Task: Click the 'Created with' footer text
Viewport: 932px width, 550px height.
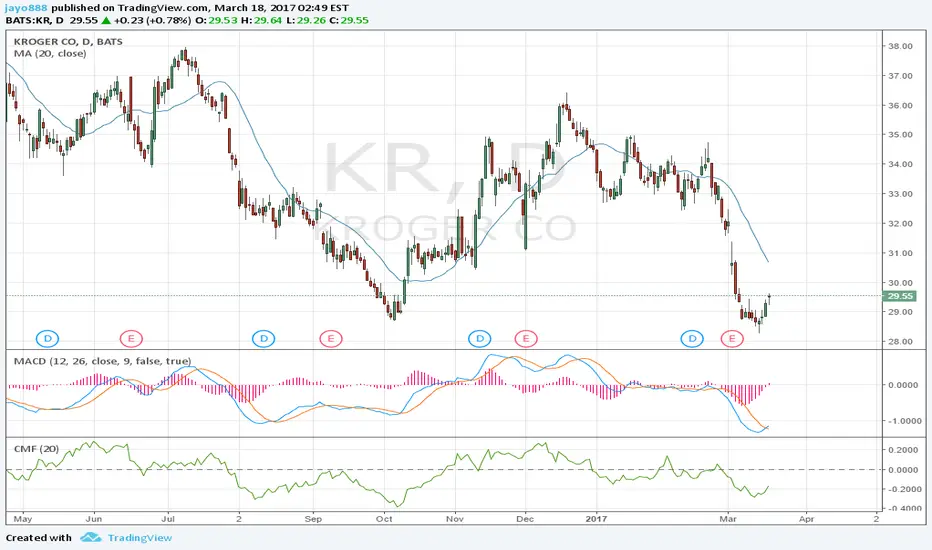Action: [39, 538]
